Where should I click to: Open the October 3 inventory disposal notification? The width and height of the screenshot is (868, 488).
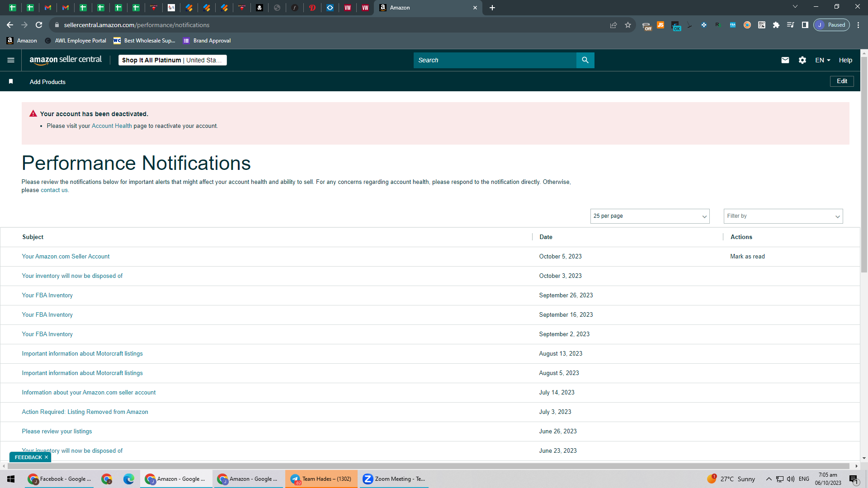(x=72, y=276)
